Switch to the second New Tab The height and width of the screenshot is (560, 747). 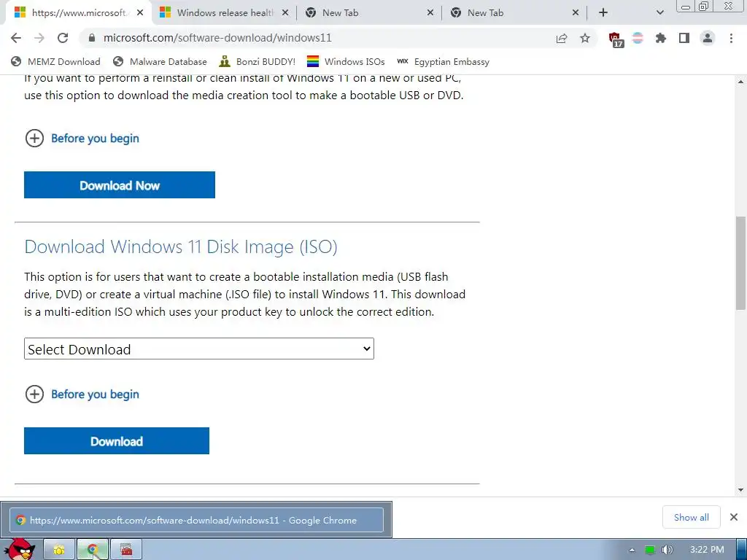(x=514, y=13)
